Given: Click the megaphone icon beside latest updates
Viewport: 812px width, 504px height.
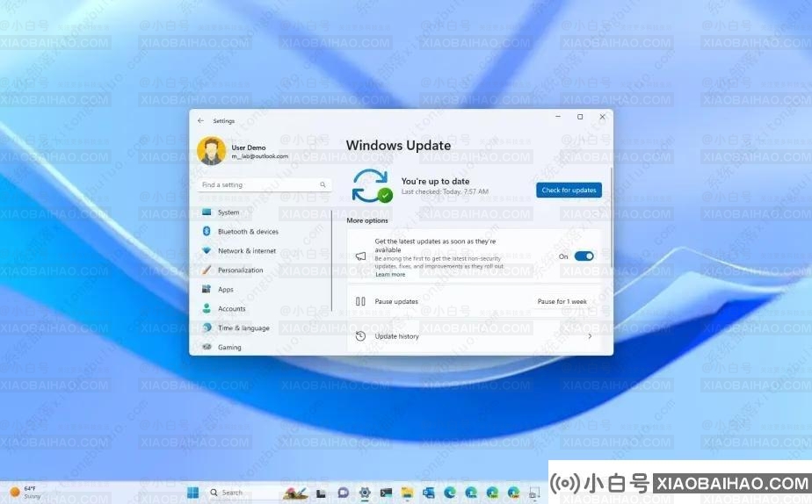Looking at the screenshot, I should (x=360, y=256).
